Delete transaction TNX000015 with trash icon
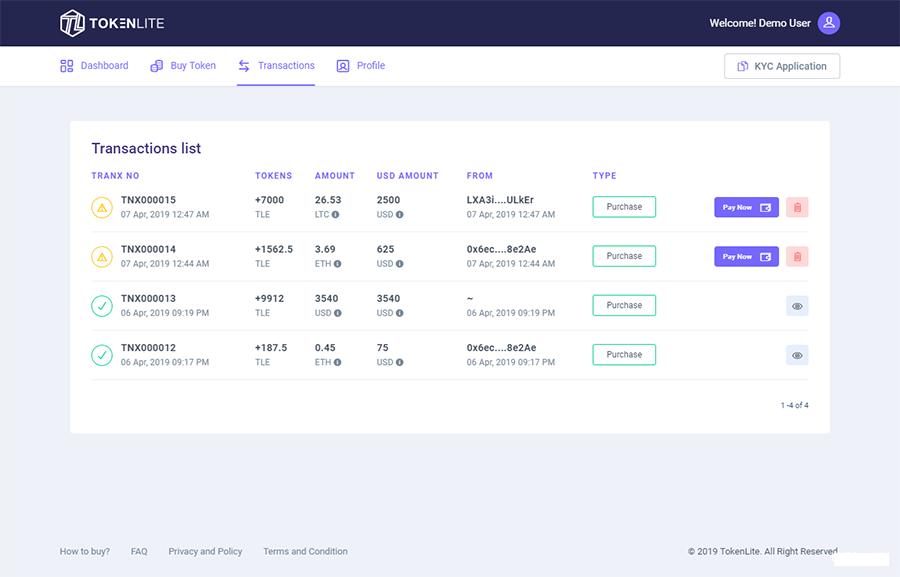Viewport: 900px width, 577px height. [797, 207]
